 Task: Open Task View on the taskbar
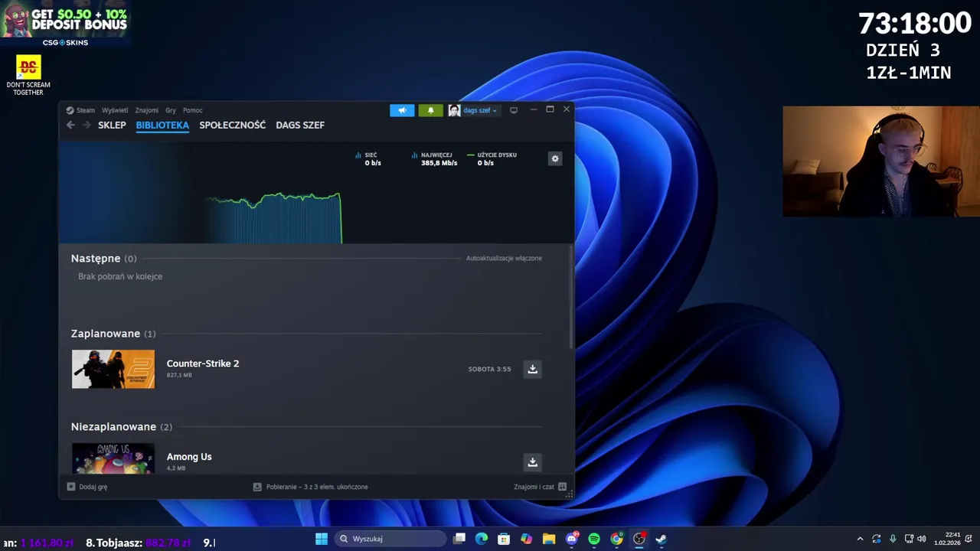pos(459,539)
